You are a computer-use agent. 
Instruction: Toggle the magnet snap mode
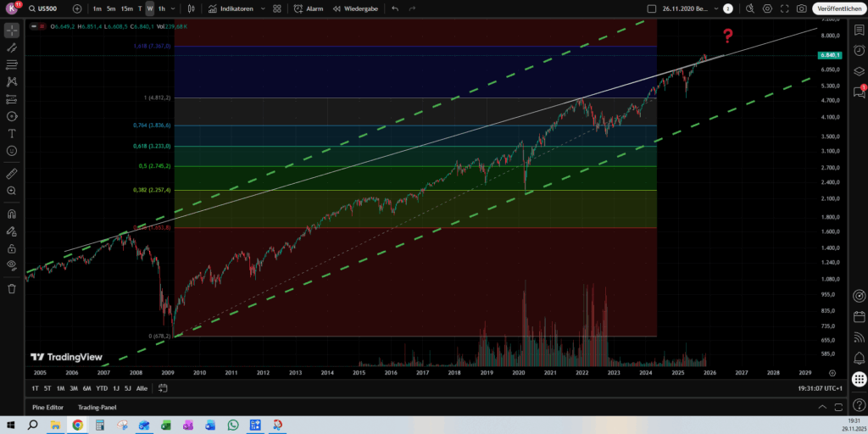click(x=12, y=214)
